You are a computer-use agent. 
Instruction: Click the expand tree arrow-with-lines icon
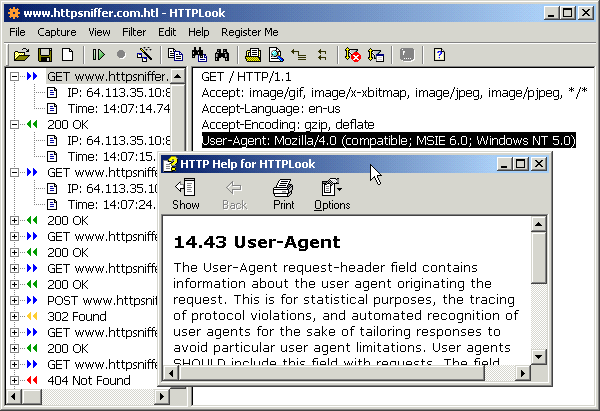298,55
